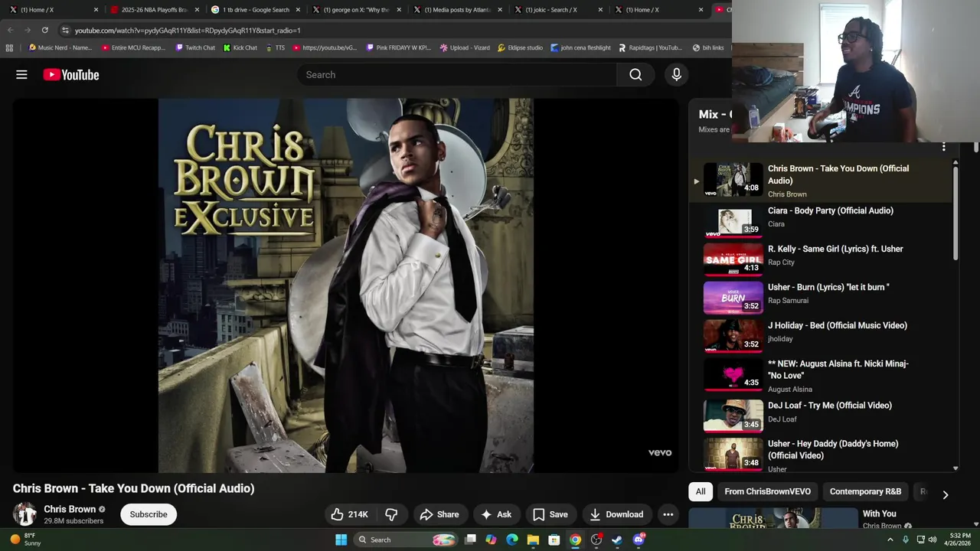Start voice search with microphone icon
Image resolution: width=980 pixels, height=551 pixels.
pyautogui.click(x=676, y=74)
